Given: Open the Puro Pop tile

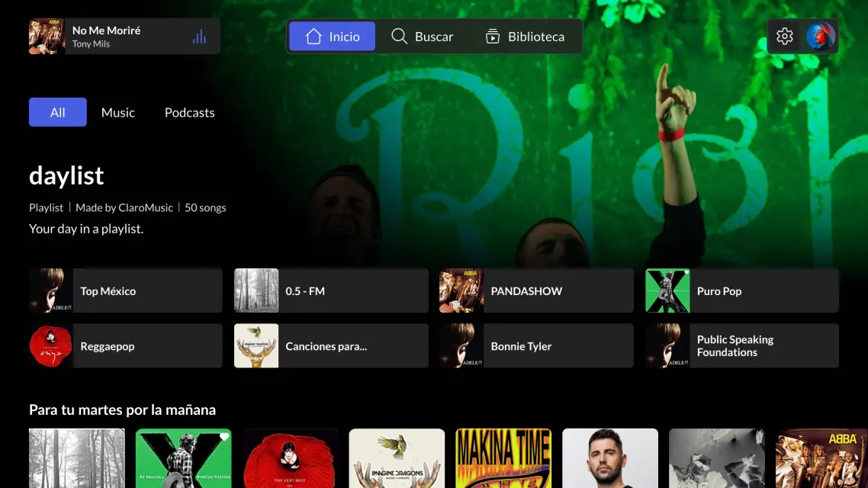Looking at the screenshot, I should click(742, 291).
